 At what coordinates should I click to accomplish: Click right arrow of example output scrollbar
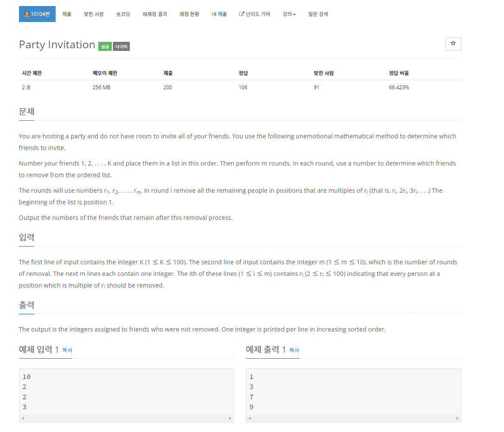pos(457,419)
